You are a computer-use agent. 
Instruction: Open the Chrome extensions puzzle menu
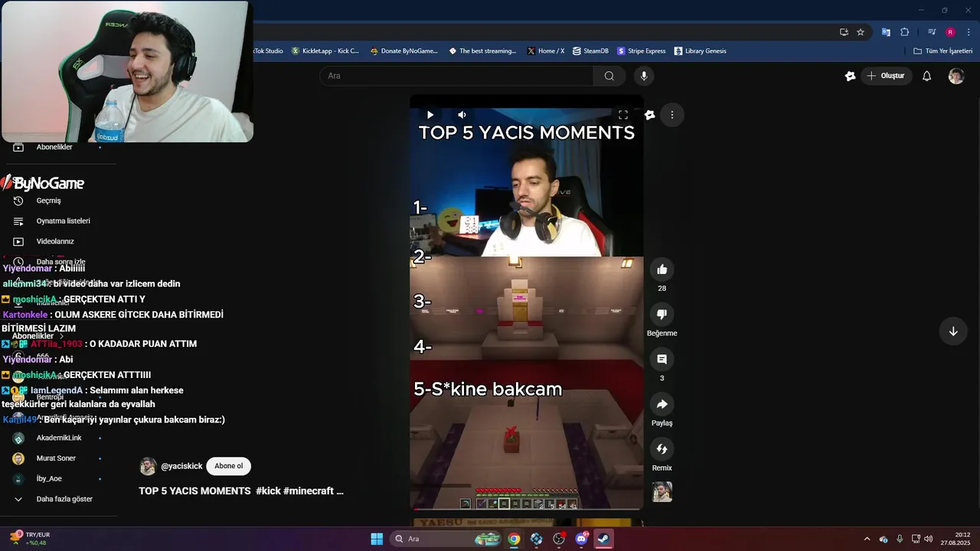click(905, 32)
